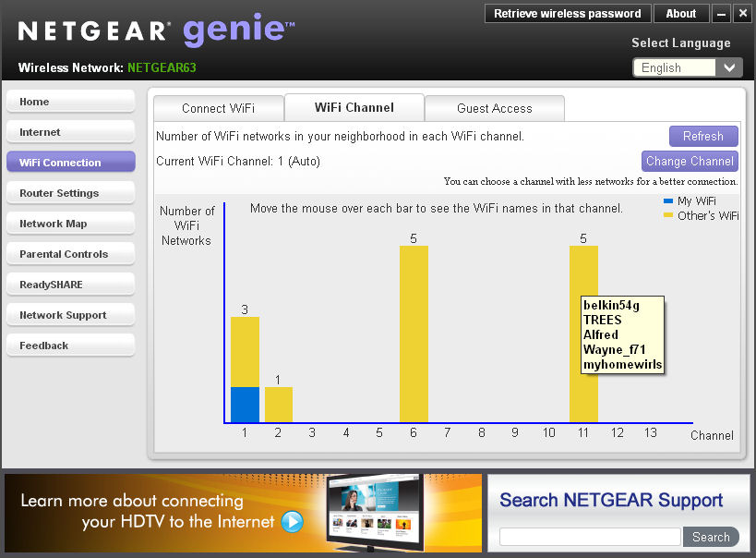Click the Change Channel button

[690, 162]
